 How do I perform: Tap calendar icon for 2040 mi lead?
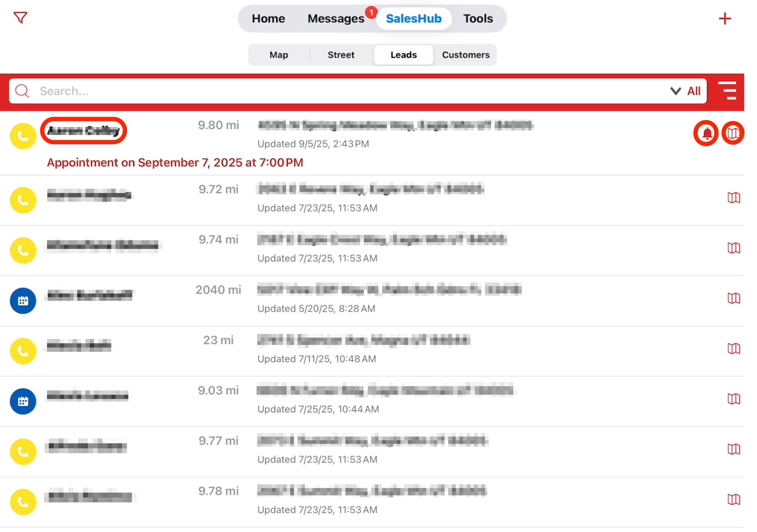[x=23, y=301]
